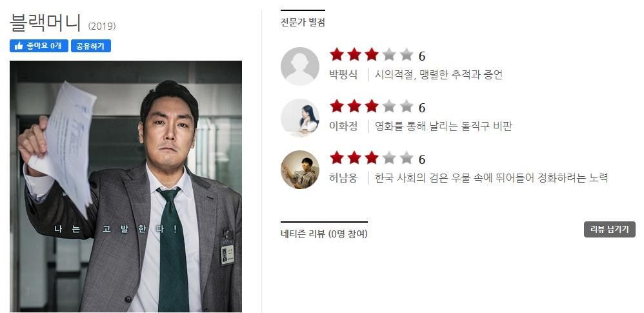Click the 공유하기 share button
The width and height of the screenshot is (644, 313).
click(x=91, y=46)
